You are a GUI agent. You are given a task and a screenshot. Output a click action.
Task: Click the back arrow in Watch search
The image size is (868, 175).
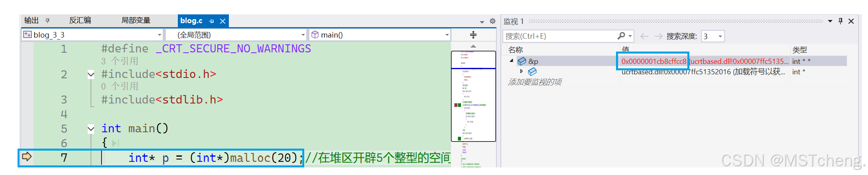644,36
